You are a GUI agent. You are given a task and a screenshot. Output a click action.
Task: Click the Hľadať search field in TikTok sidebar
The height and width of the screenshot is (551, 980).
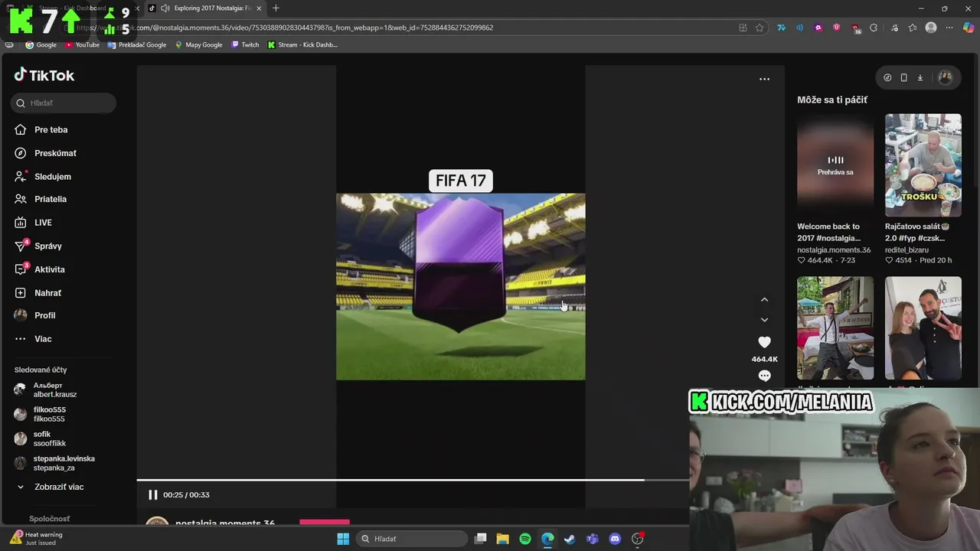[64, 103]
